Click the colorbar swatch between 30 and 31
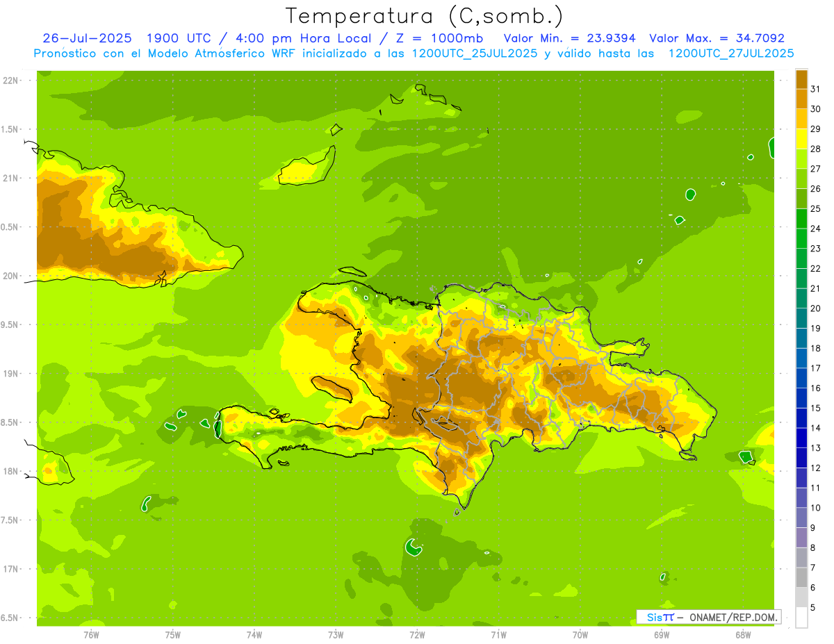Viewport: 834px width, 644px height. point(801,99)
